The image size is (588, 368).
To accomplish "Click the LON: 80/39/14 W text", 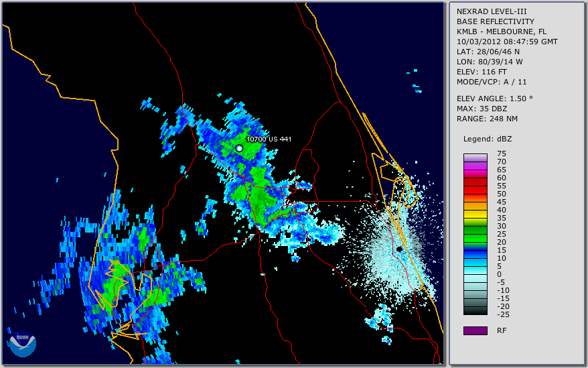I will 490,62.
